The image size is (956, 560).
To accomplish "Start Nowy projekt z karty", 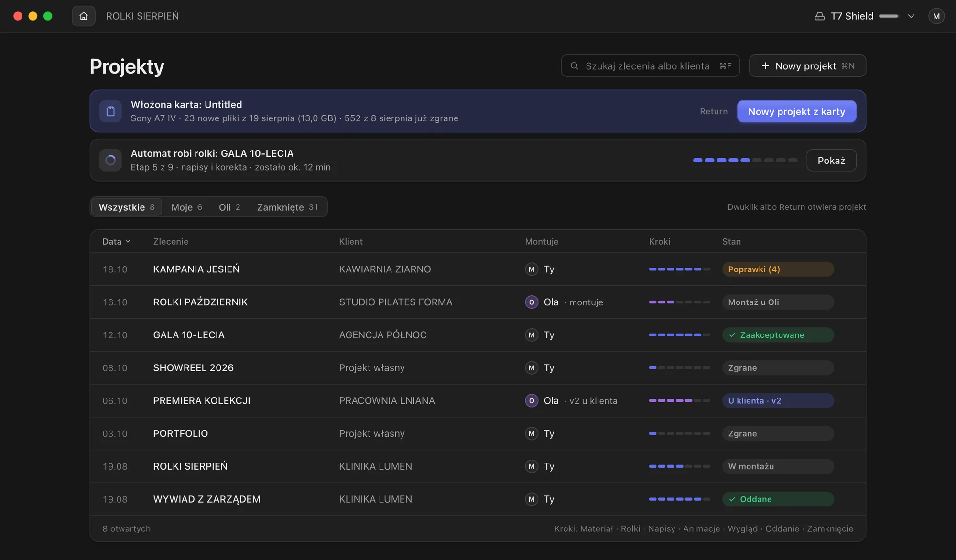I will click(796, 111).
